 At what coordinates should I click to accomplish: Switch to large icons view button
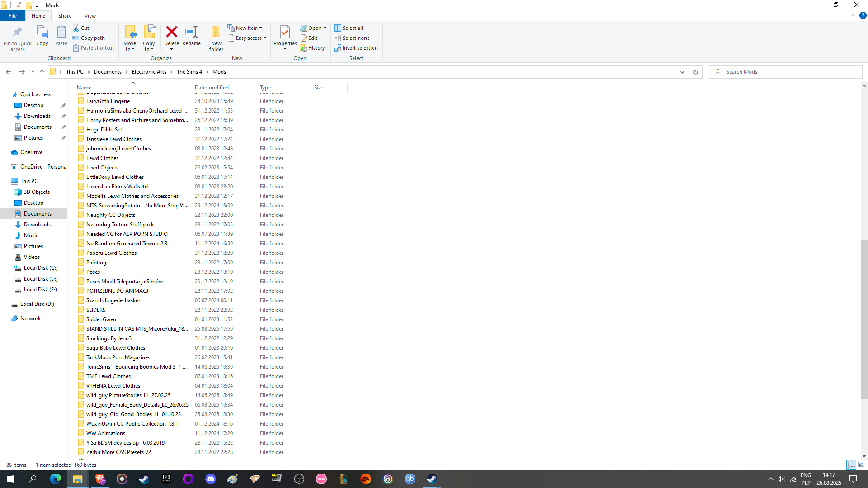click(x=861, y=465)
